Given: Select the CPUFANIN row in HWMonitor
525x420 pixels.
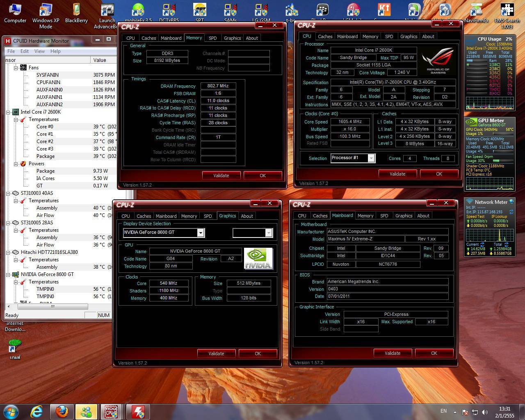Looking at the screenshot, I should pos(61,82).
